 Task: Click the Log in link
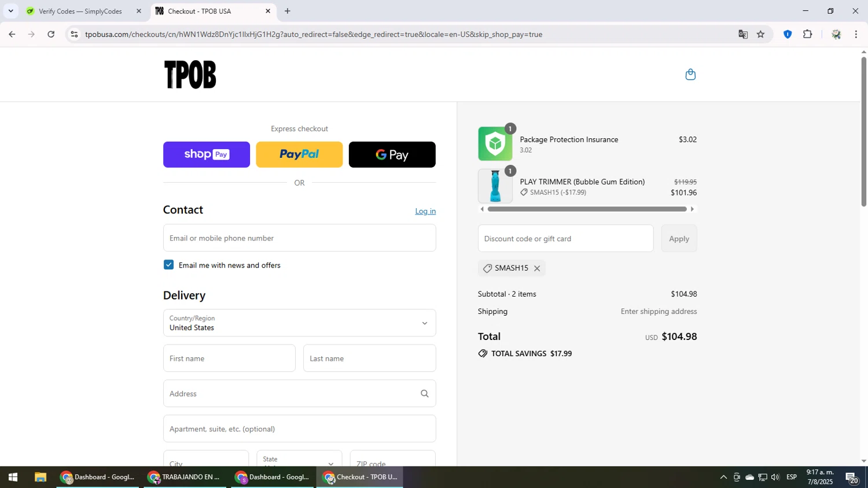click(425, 211)
